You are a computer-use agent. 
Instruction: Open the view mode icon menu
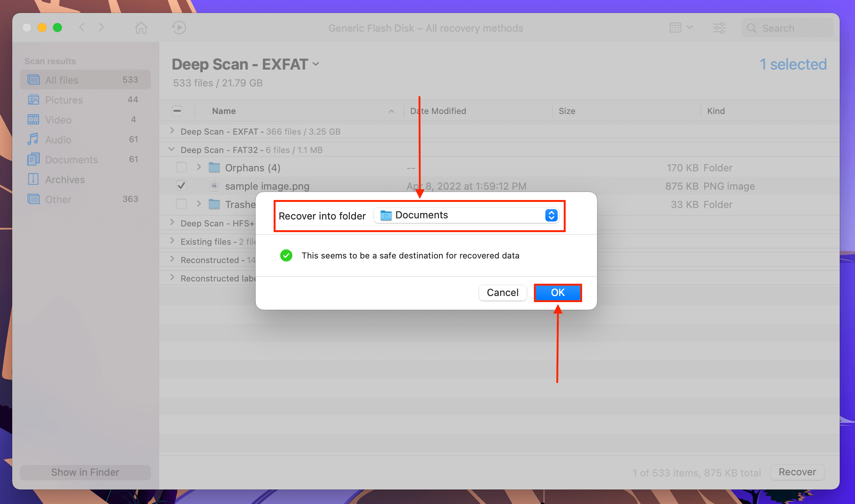681,28
